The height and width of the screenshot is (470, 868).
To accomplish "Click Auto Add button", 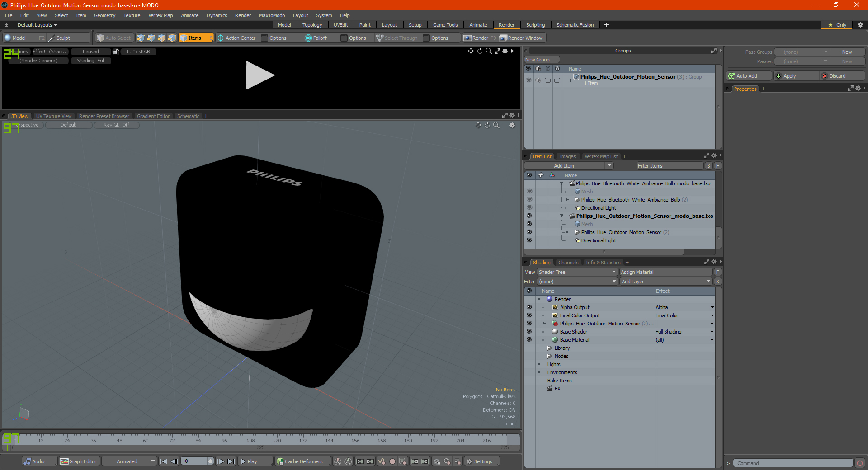I will point(749,76).
